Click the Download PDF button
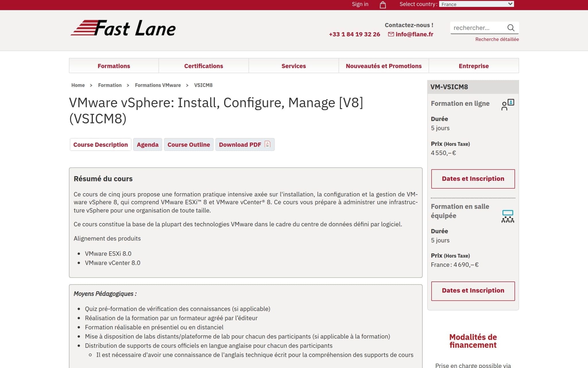The width and height of the screenshot is (588, 368). point(245,145)
